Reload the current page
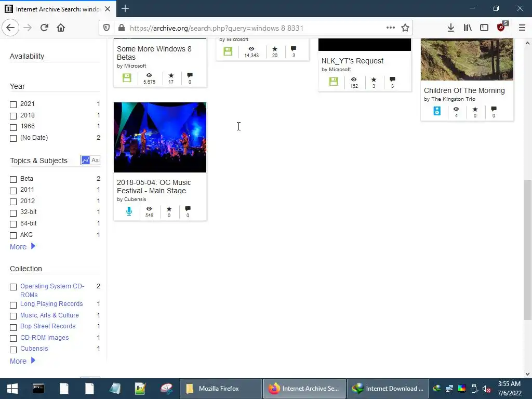The width and height of the screenshot is (532, 399). click(x=44, y=28)
